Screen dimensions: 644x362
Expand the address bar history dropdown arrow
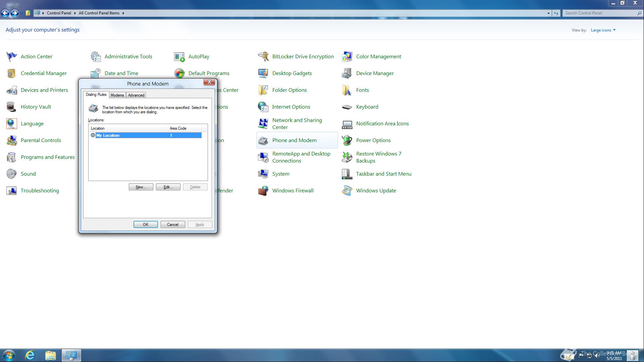(548, 13)
